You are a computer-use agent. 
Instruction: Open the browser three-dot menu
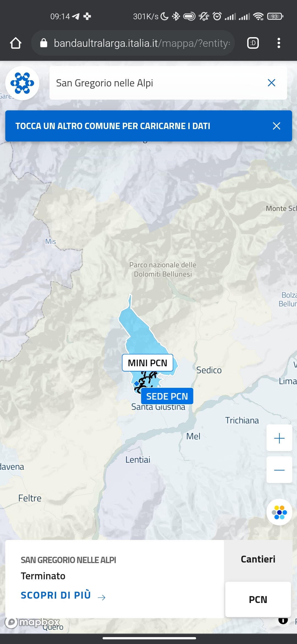point(279,43)
